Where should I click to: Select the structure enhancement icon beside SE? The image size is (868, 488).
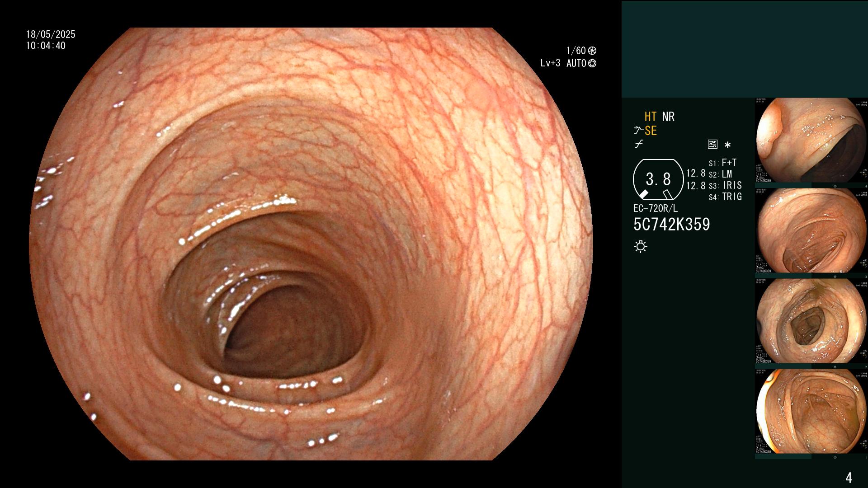coord(638,131)
